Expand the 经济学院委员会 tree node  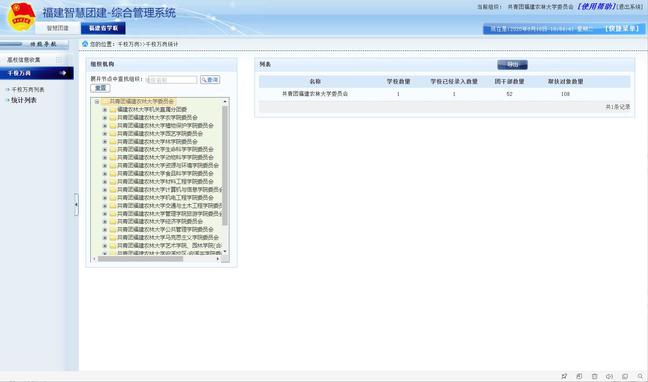pyautogui.click(x=105, y=222)
